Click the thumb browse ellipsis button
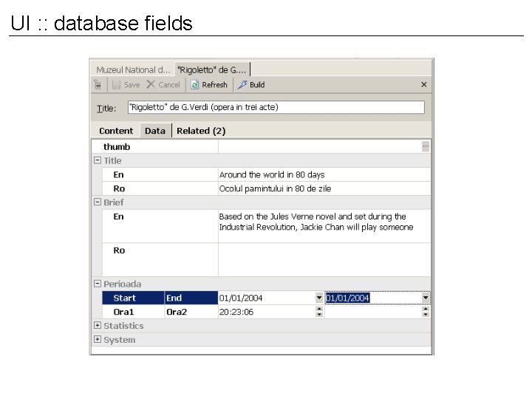Image resolution: width=532 pixels, height=399 pixels. 426,146
